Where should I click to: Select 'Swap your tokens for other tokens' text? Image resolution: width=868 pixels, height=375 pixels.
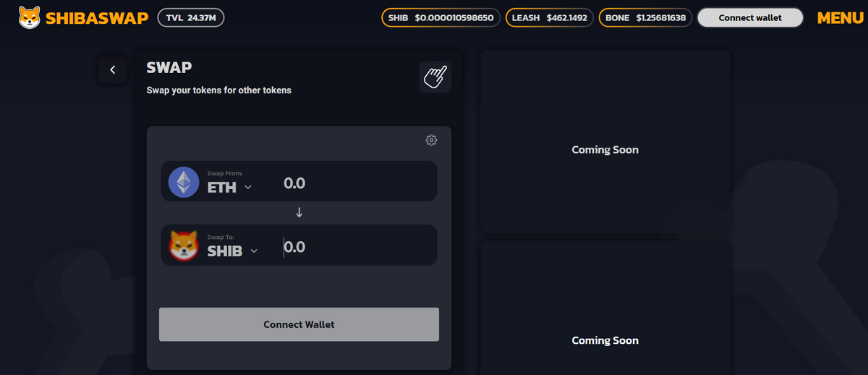point(219,90)
